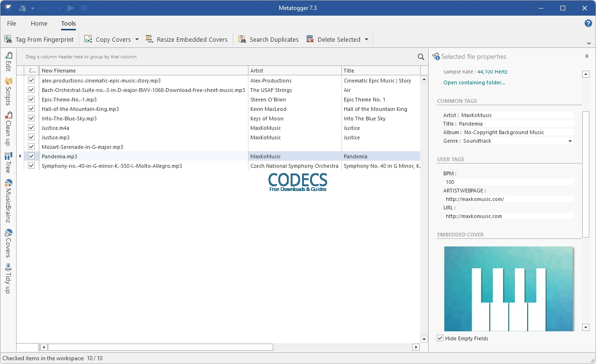Open the Tidy up side panel

pos(8,279)
